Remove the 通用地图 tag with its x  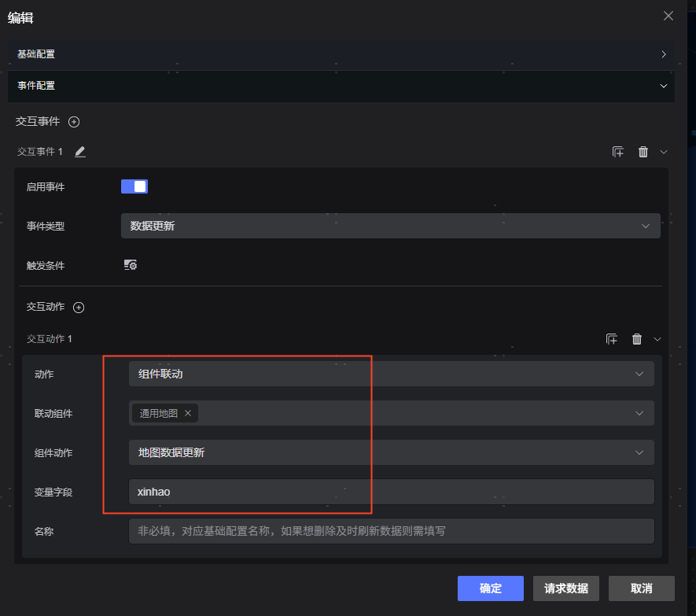click(x=188, y=413)
